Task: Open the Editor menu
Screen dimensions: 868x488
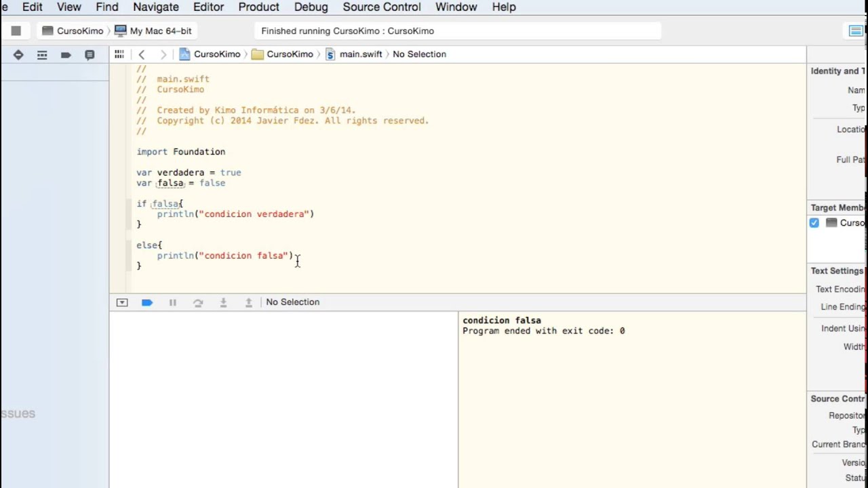Action: point(209,7)
